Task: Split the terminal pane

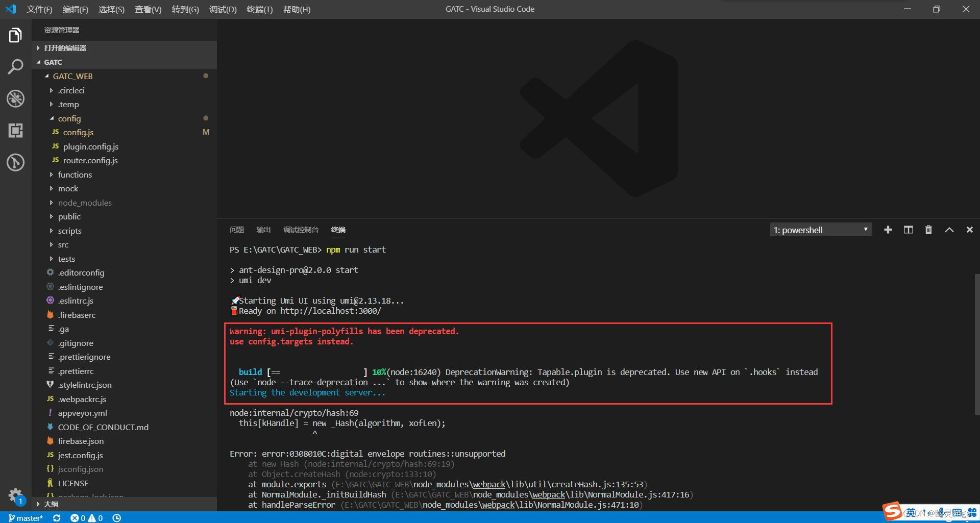Action: [909, 230]
